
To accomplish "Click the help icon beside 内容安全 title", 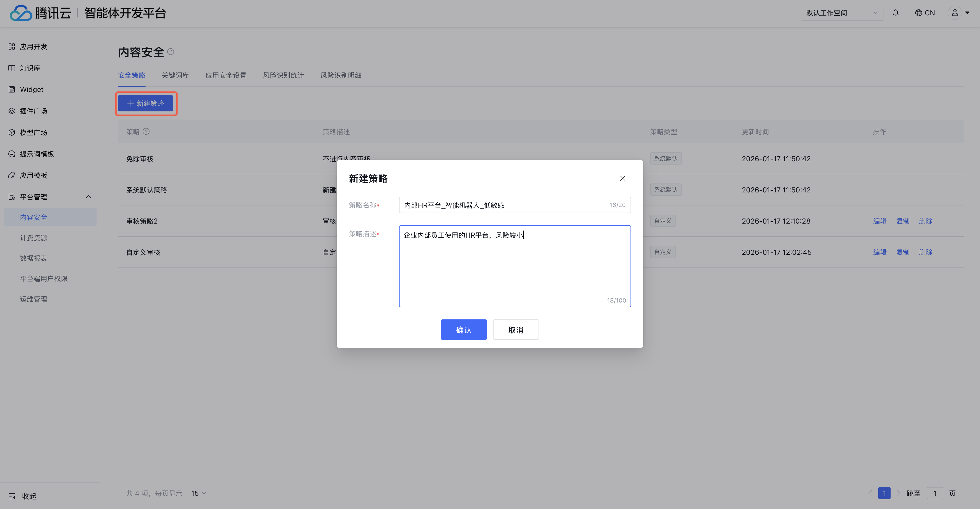I will click(171, 52).
